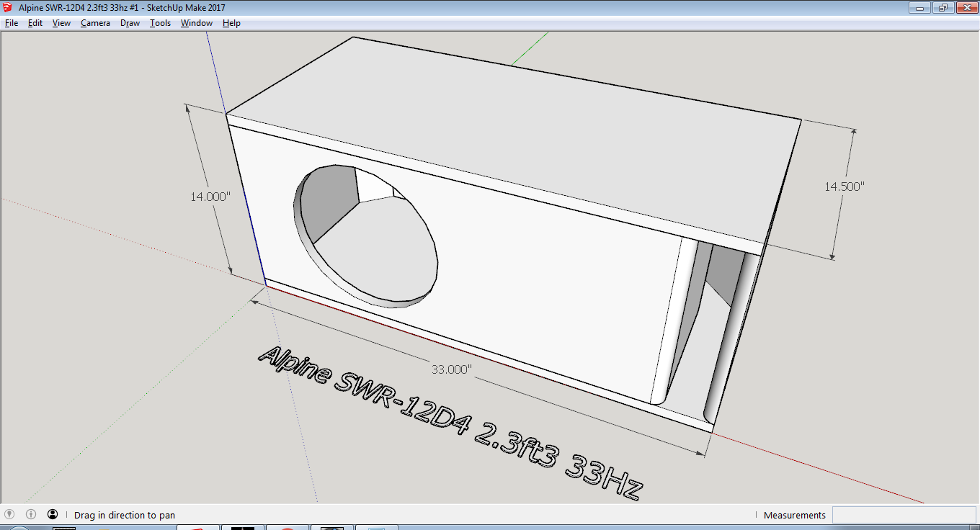Image resolution: width=980 pixels, height=530 pixels.
Task: Open the Help menu
Action: pos(231,23)
